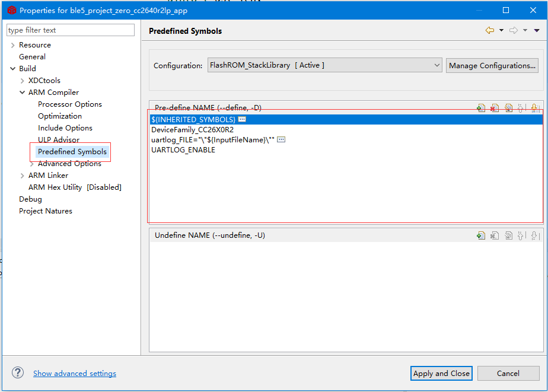The height and width of the screenshot is (392, 548).
Task: Open the Debug properties page
Action: pos(30,199)
